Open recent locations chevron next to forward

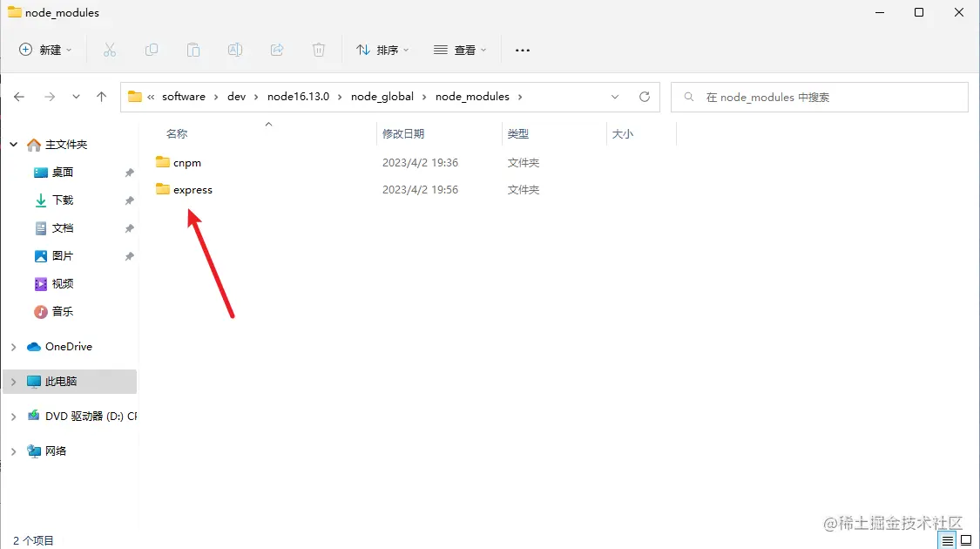tap(76, 97)
